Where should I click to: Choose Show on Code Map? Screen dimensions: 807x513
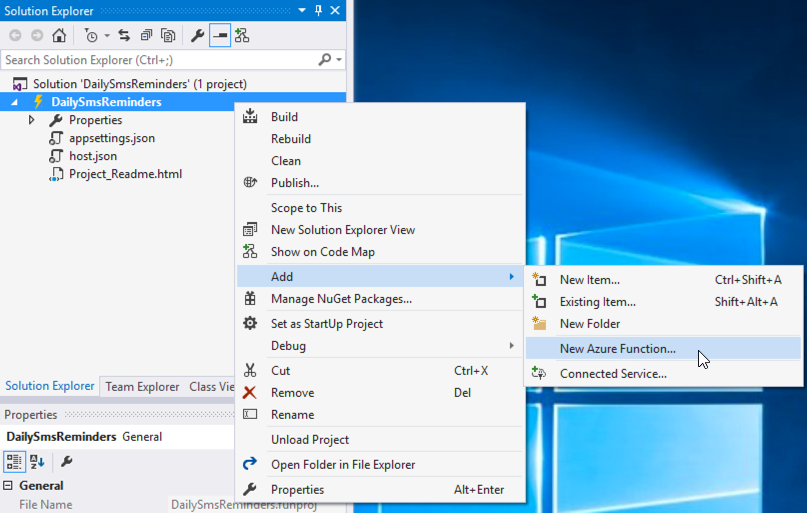tap(381, 252)
